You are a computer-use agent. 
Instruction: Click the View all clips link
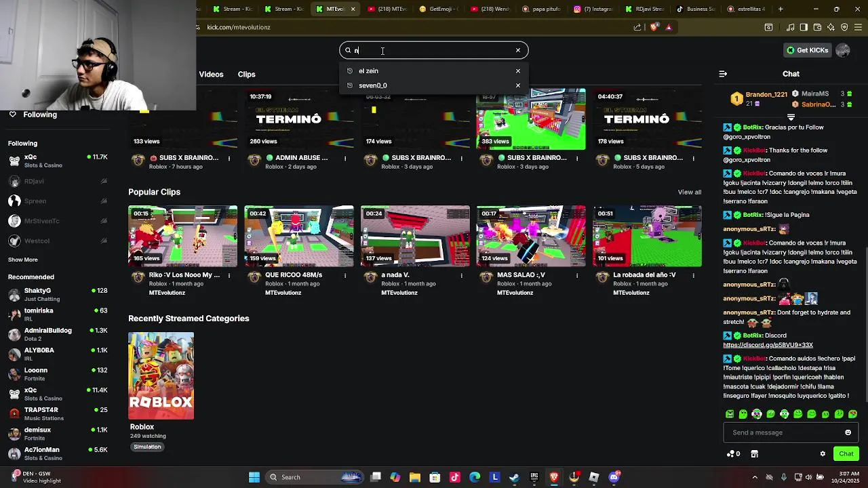point(689,192)
